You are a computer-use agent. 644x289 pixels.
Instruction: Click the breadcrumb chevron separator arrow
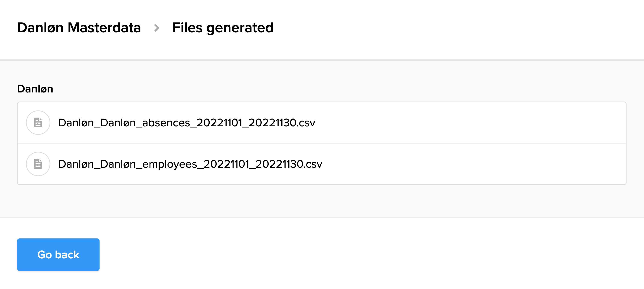pyautogui.click(x=156, y=28)
